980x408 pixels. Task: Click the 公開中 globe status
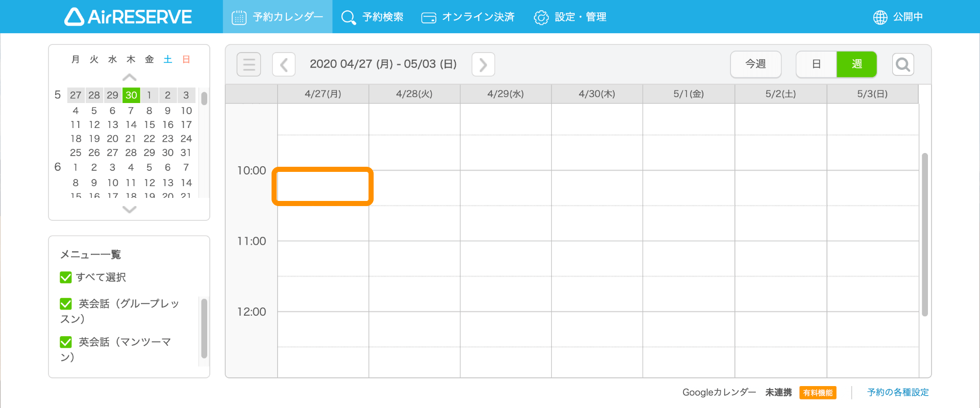898,17
